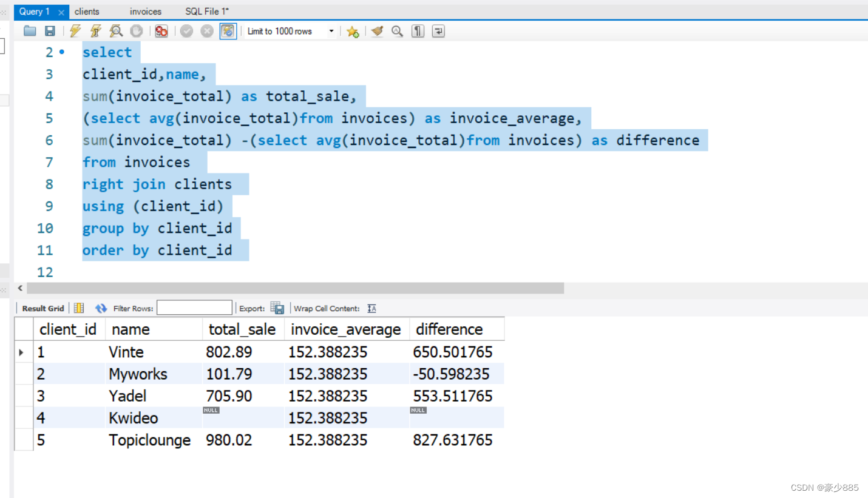Toggle display of invisible characters
Image resolution: width=868 pixels, height=498 pixels.
[x=418, y=31]
